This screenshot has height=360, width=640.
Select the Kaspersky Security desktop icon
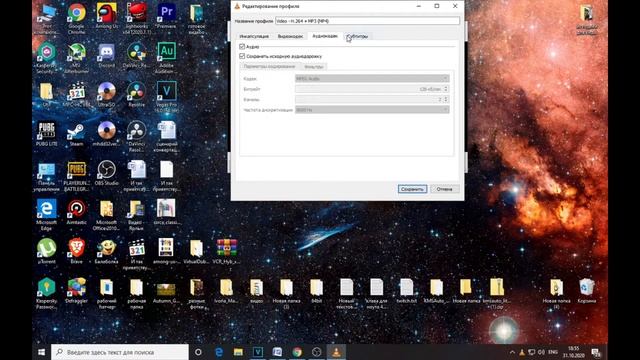click(46, 58)
